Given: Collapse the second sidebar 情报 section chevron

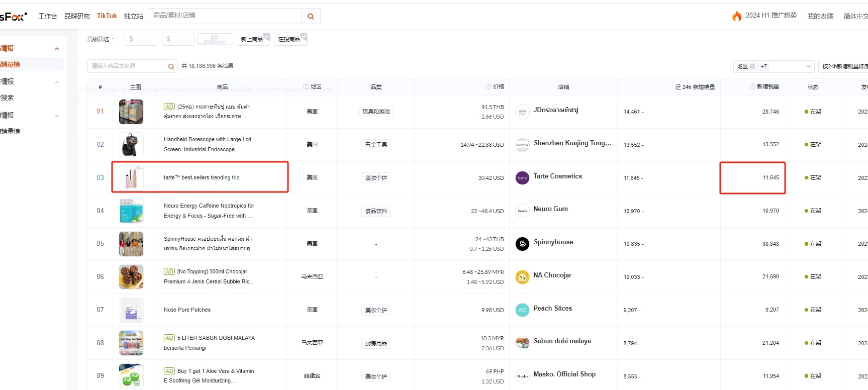Looking at the screenshot, I should tap(57, 82).
